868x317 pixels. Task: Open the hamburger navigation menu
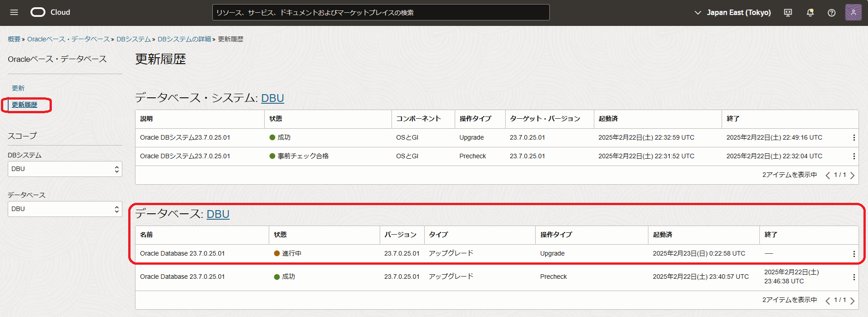tap(14, 12)
